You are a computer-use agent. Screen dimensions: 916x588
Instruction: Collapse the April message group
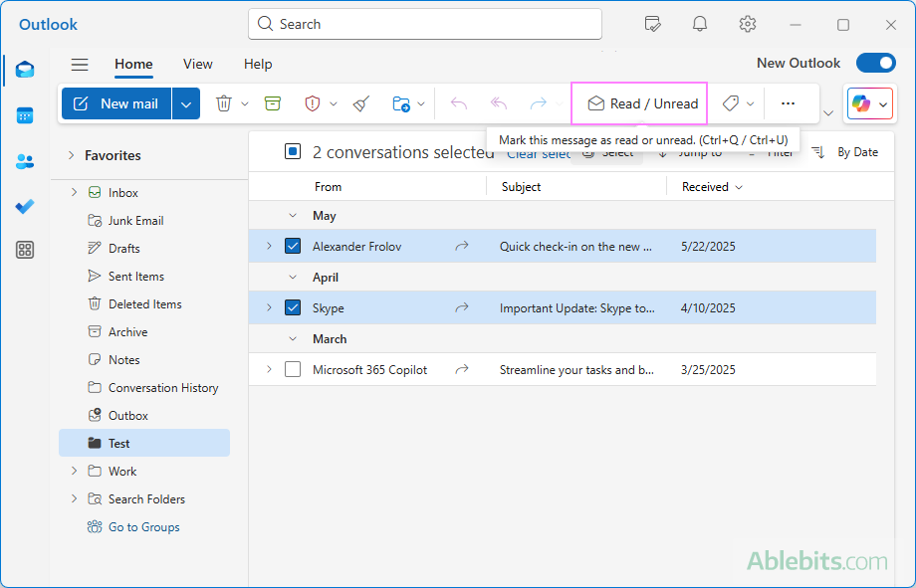(293, 278)
